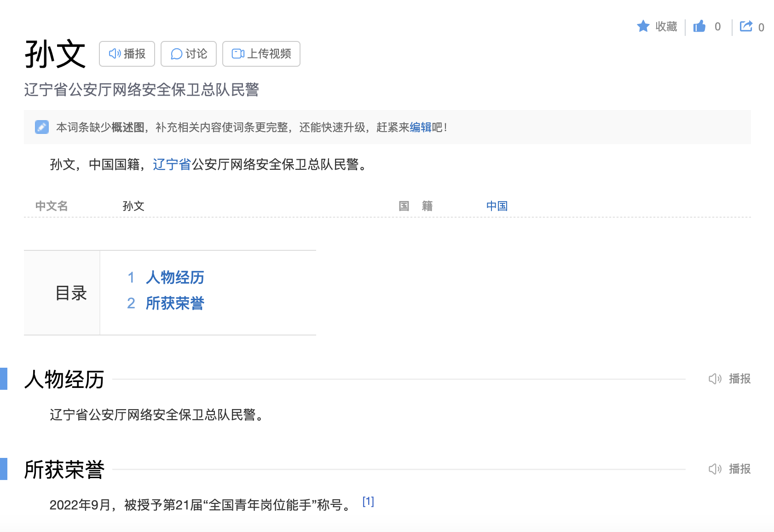
Task: Click the 讨论 button label
Action: (x=196, y=54)
